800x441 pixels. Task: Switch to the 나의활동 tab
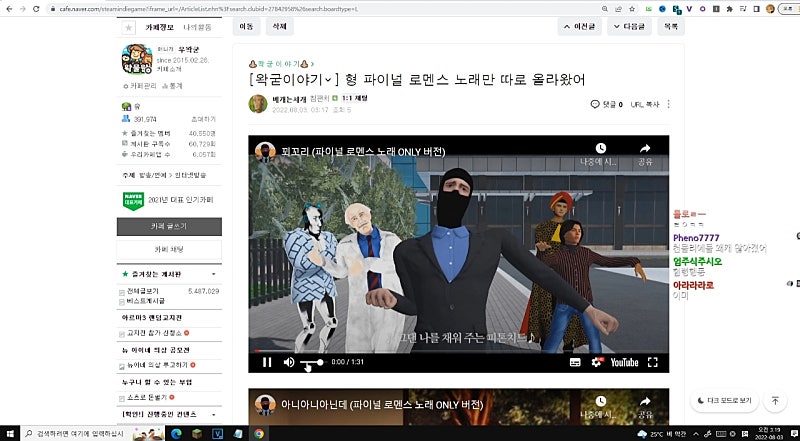[196, 27]
